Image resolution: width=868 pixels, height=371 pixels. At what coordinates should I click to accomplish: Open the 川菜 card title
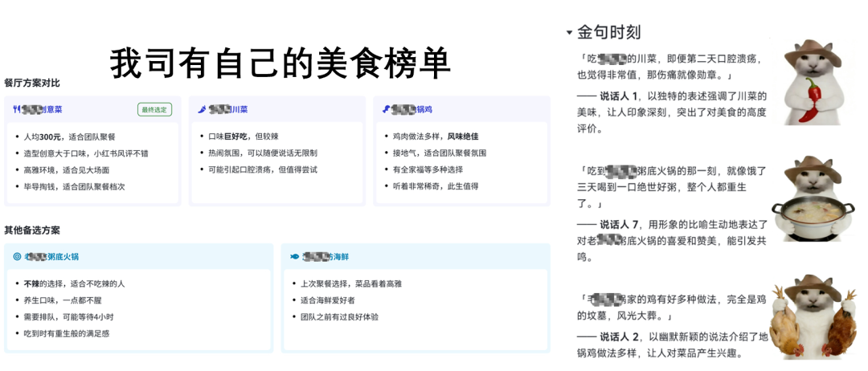tap(228, 109)
